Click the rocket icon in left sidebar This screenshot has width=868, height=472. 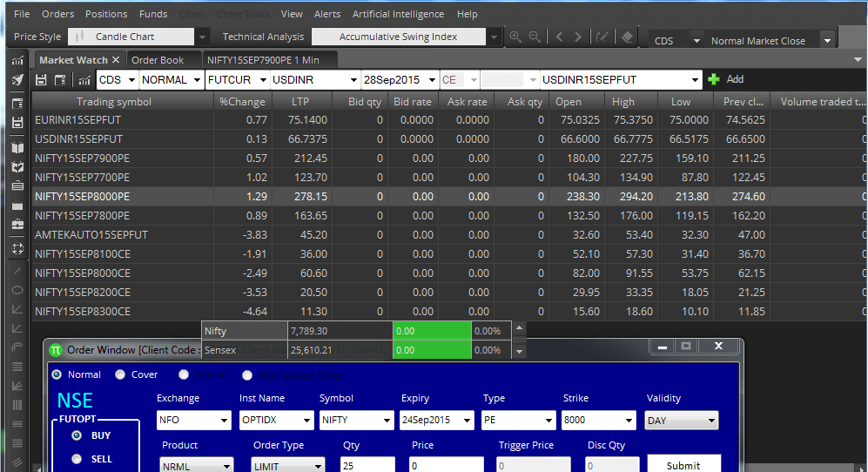[17, 80]
